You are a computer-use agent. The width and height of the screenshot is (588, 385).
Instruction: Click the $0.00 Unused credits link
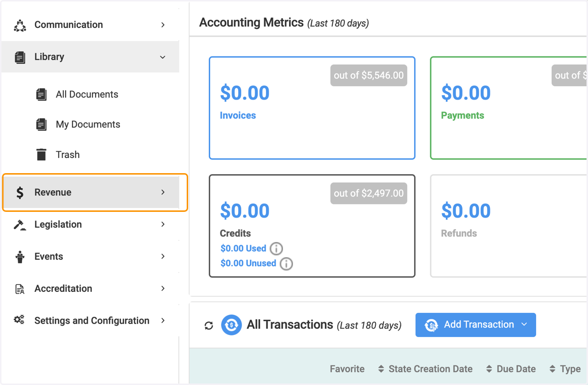[248, 263]
